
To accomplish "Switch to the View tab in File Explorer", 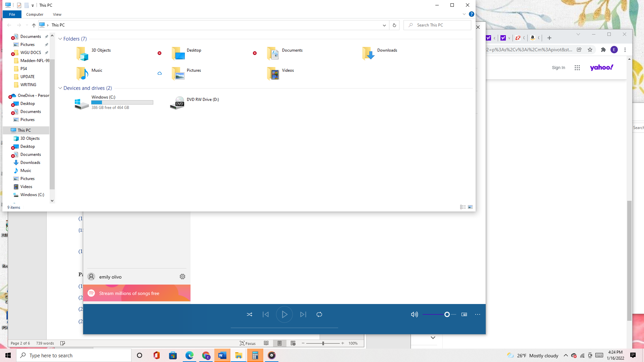I will [x=57, y=14].
